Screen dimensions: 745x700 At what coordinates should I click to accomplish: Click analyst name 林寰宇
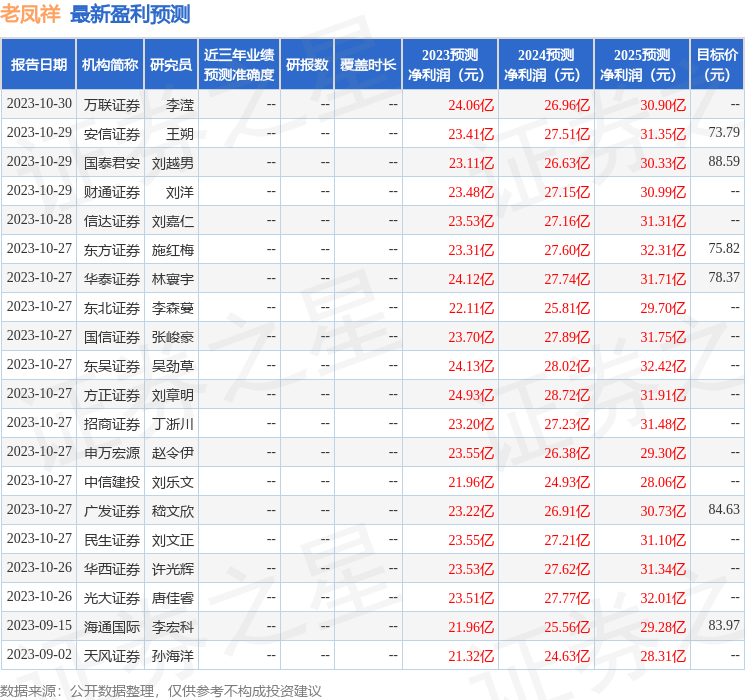click(x=172, y=279)
